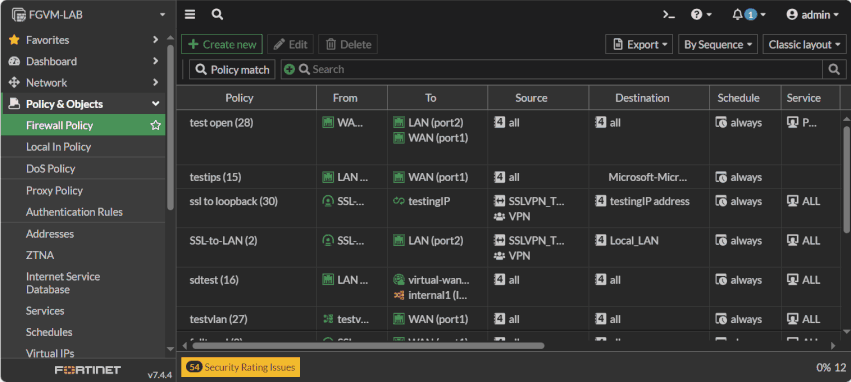The image size is (851, 382).
Task: Click search magnifier button at field end
Action: pos(833,69)
